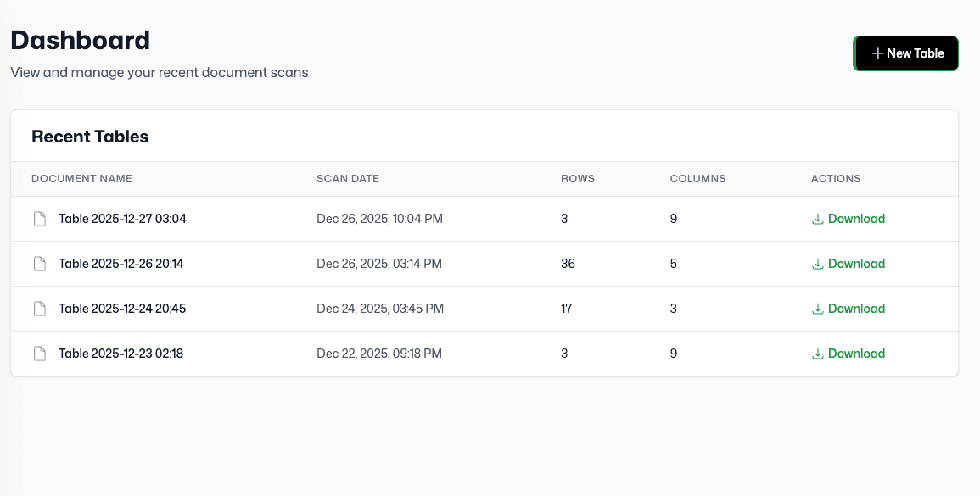The image size is (980, 496).
Task: Download the Table 2025-12-27 03:04 scan
Action: tap(857, 219)
